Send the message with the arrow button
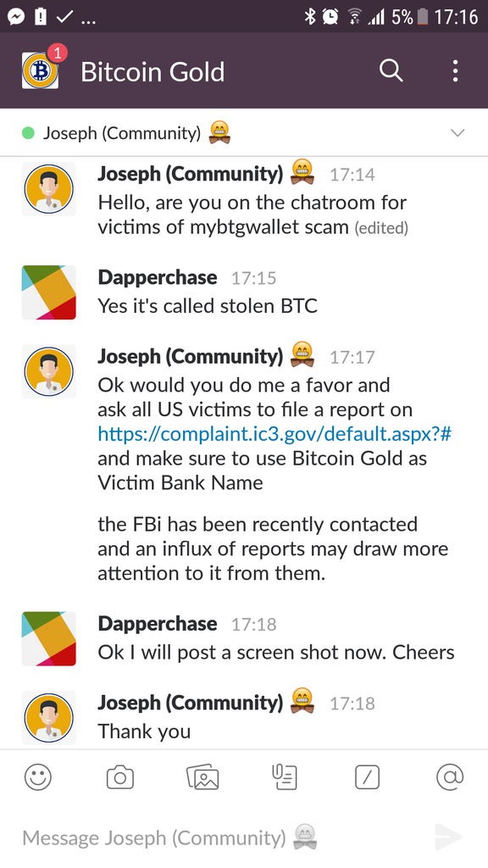Viewport: 488px width, 868px height. coord(448,837)
